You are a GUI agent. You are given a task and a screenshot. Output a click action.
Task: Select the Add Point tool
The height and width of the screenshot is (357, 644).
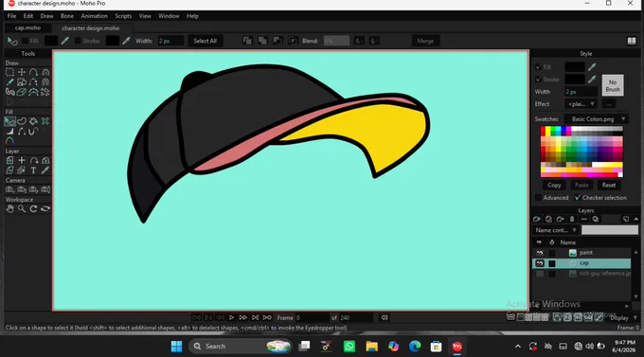click(34, 72)
